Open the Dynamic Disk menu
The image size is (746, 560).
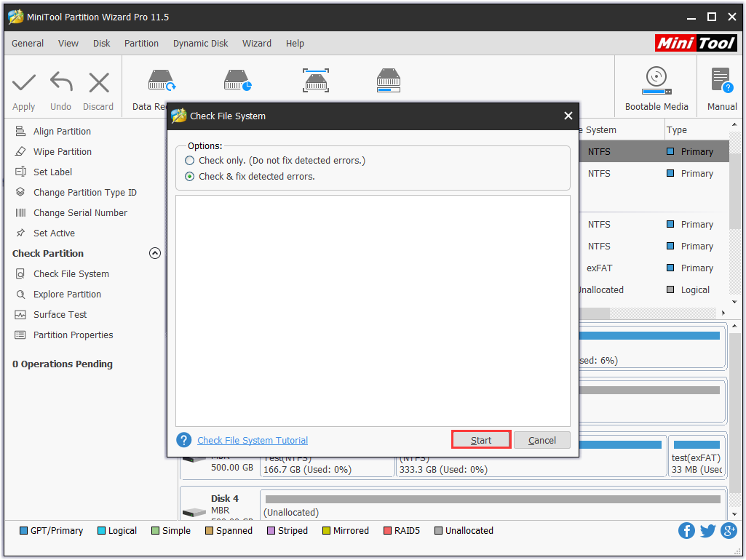pos(200,43)
